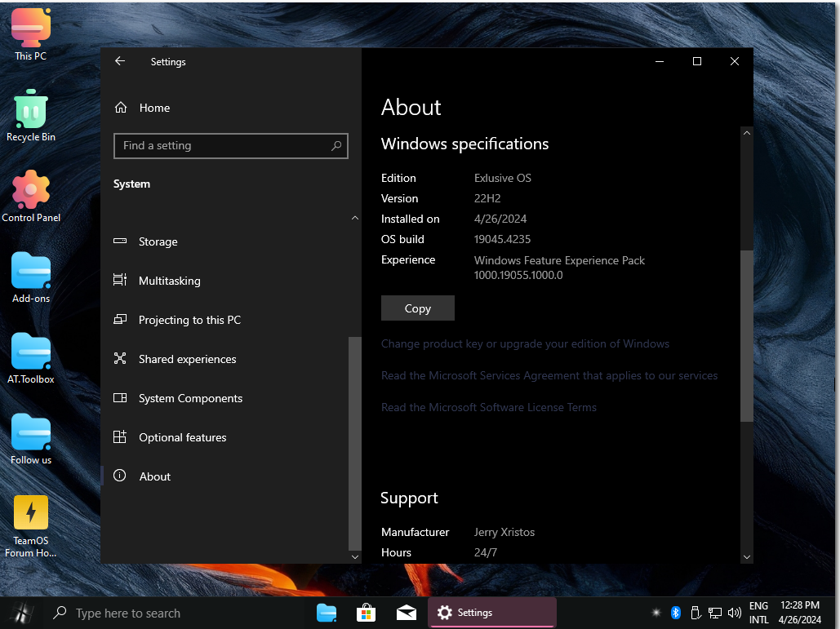Click the Bluetooth tray icon
This screenshot has height=629, width=840.
click(676, 613)
